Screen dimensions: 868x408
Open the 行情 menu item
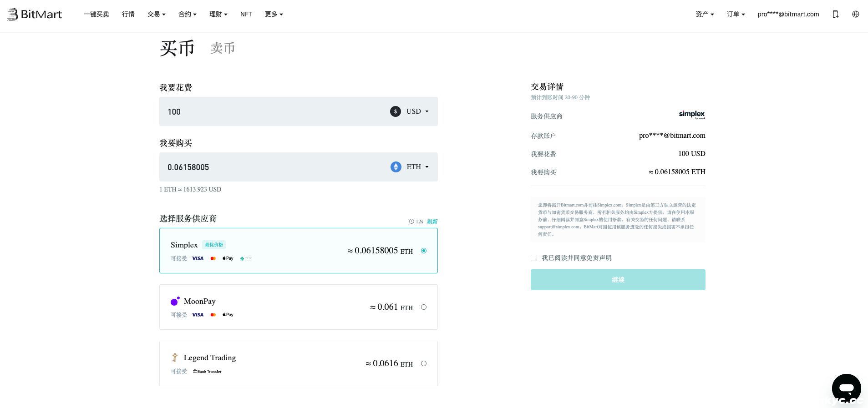(128, 14)
